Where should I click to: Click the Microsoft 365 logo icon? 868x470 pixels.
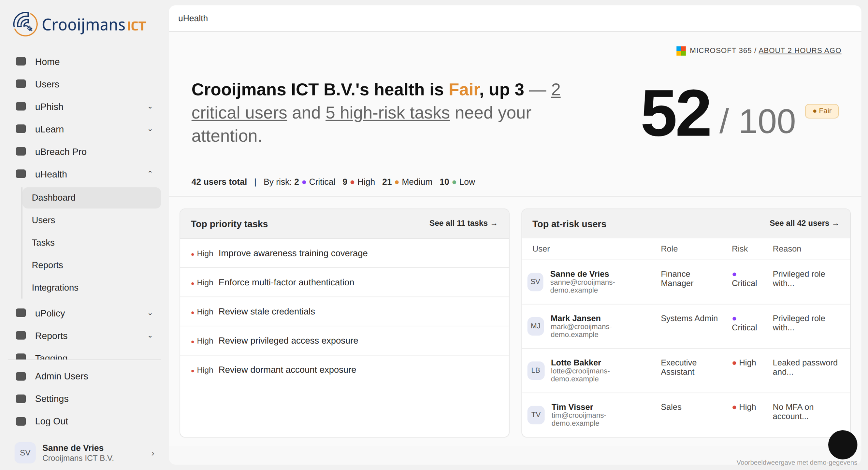point(681,51)
